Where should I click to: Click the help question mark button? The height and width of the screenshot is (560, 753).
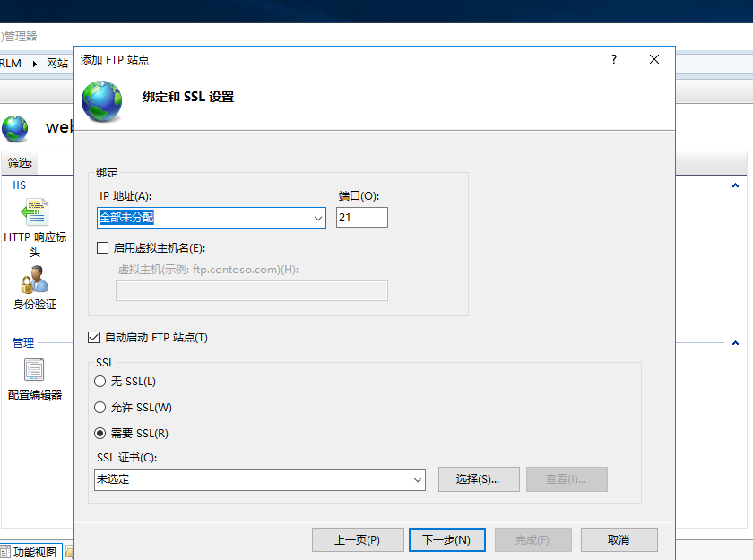click(614, 59)
